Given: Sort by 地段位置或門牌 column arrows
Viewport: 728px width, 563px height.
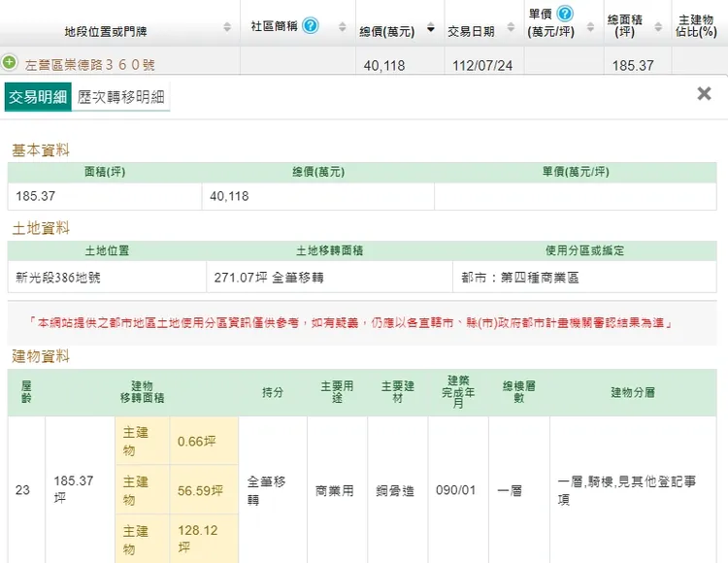Looking at the screenshot, I should [x=227, y=27].
